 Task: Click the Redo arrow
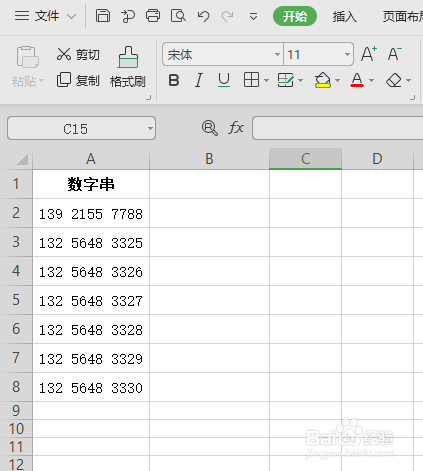point(228,16)
